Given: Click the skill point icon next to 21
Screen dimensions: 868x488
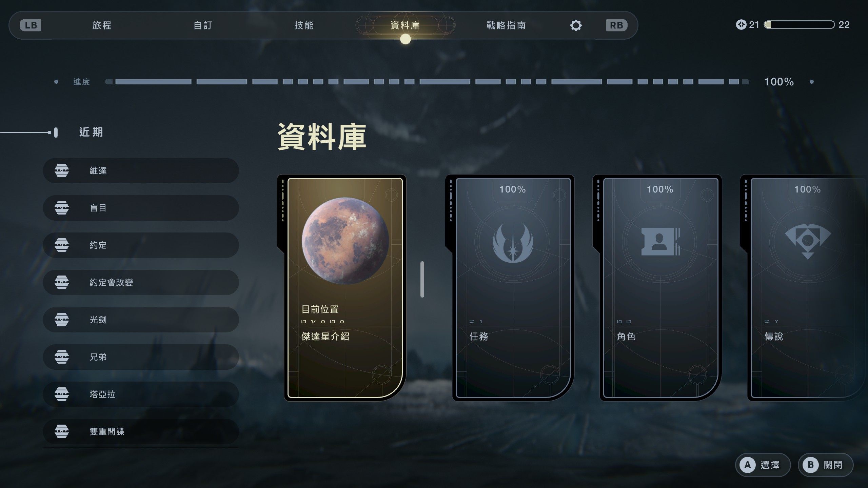Looking at the screenshot, I should click(x=741, y=25).
